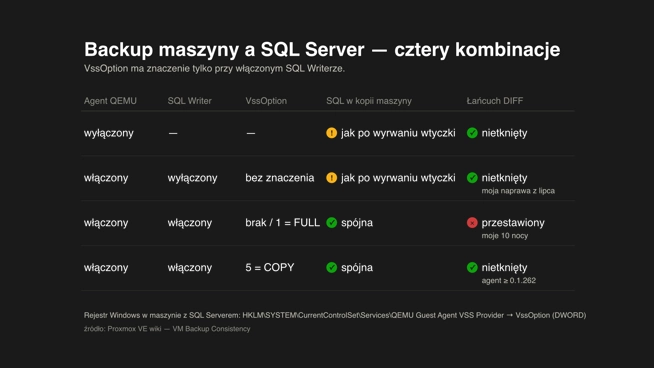The image size is (654, 368).
Task: Click 'jak po wyrwaniu wtyczki' in second row
Action: pyautogui.click(x=398, y=178)
